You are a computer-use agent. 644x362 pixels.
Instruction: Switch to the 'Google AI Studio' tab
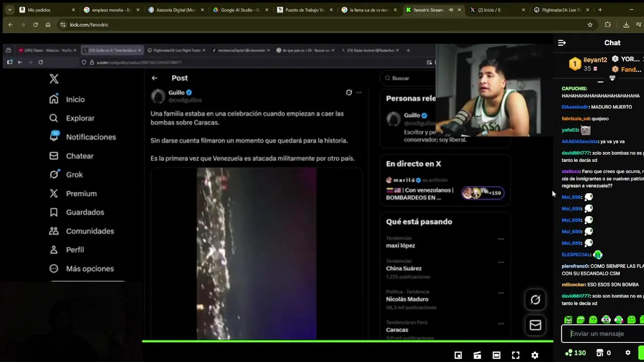point(239,10)
